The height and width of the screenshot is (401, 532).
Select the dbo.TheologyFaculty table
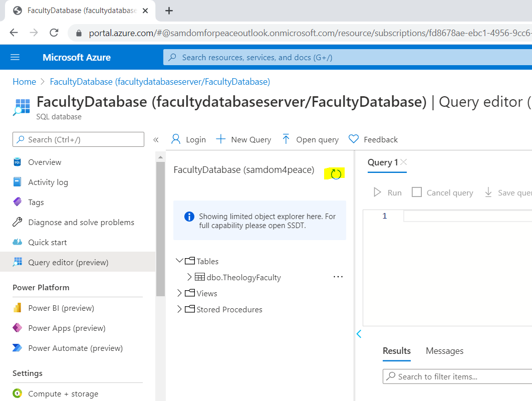click(243, 277)
